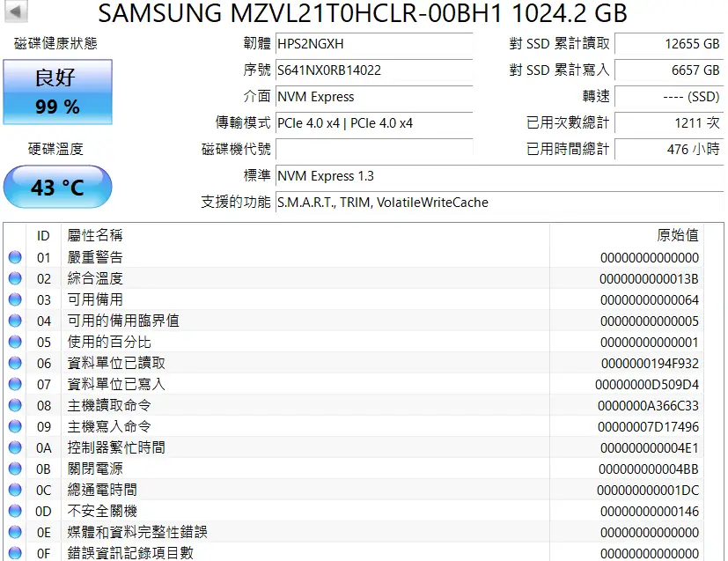Click the status orb beside 綜合溫度
This screenshot has width=728, height=561.
click(x=15, y=279)
